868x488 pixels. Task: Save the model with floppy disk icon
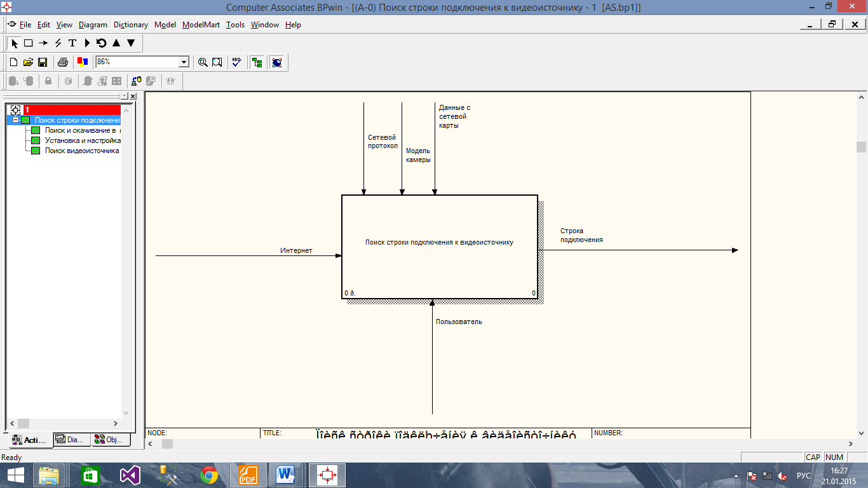[x=43, y=62]
